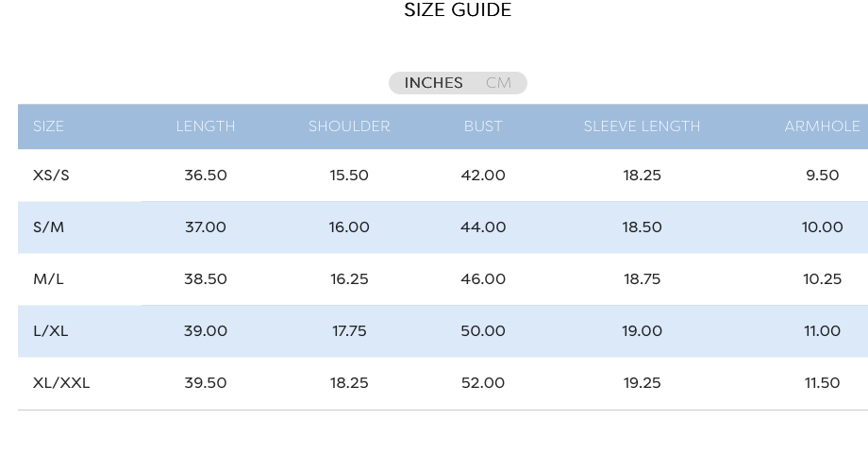Screen dimensions: 868x453
Task: Click the LENGTH column header
Action: [x=206, y=126]
